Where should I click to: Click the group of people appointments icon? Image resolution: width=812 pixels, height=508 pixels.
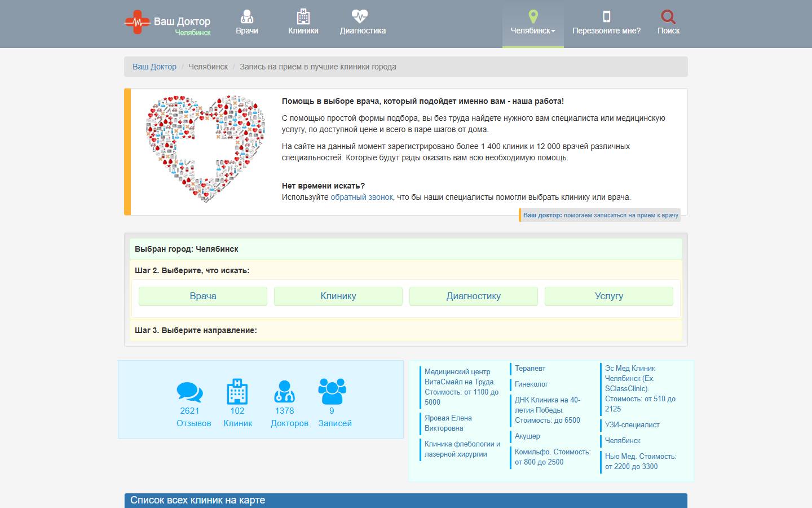tap(332, 391)
